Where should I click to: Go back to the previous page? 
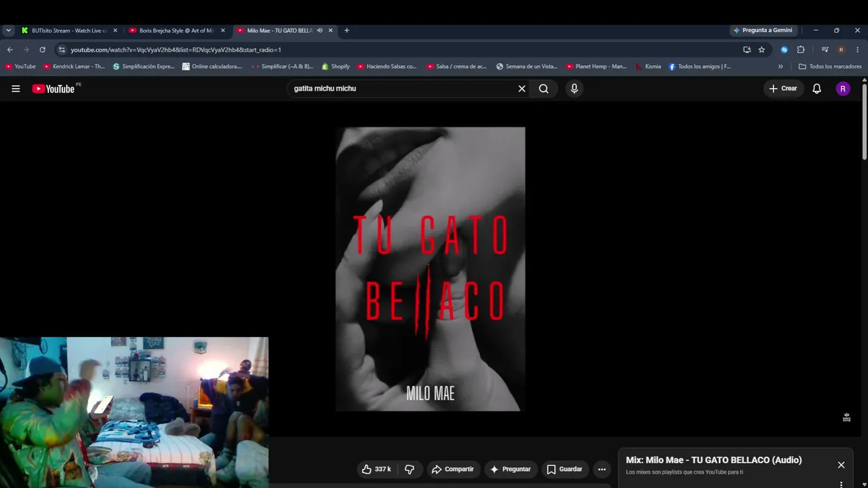click(9, 49)
